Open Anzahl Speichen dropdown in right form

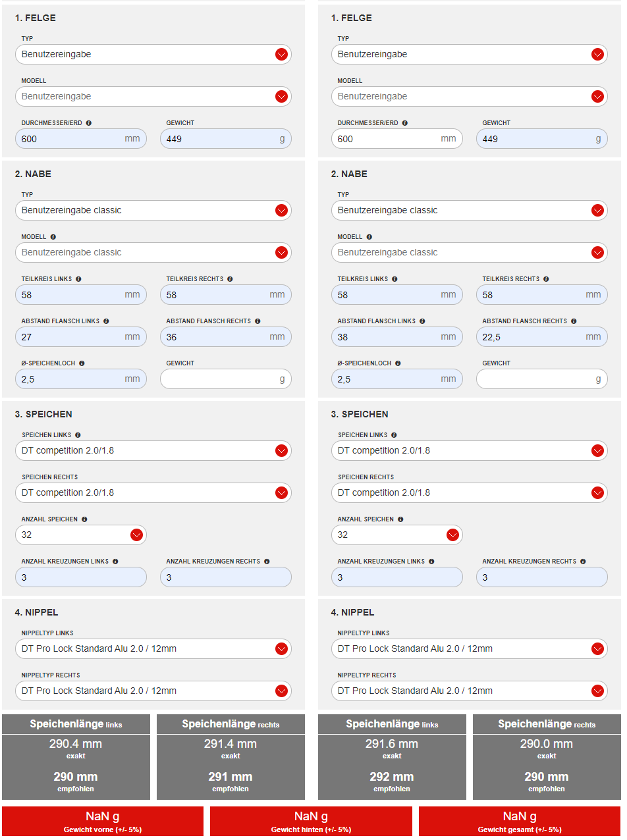pos(396,535)
